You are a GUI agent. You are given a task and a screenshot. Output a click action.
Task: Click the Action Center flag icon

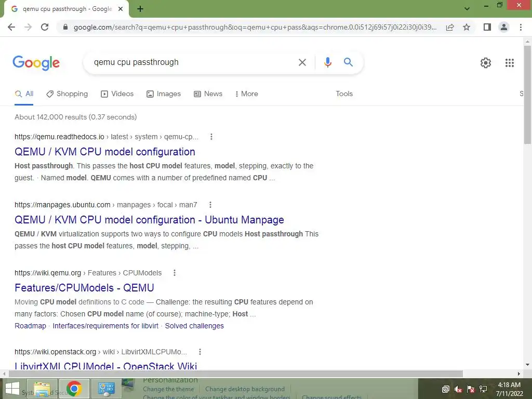click(471, 389)
